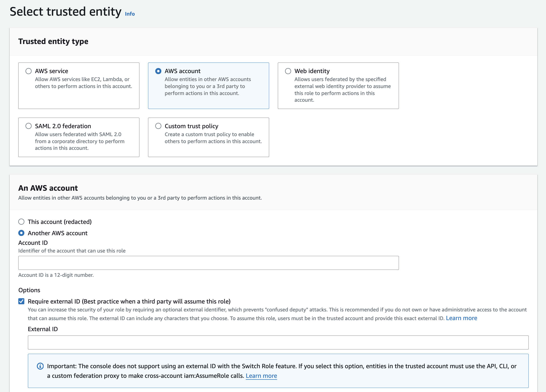The width and height of the screenshot is (546, 392).
Task: Click the External ID label
Action: pos(43,329)
